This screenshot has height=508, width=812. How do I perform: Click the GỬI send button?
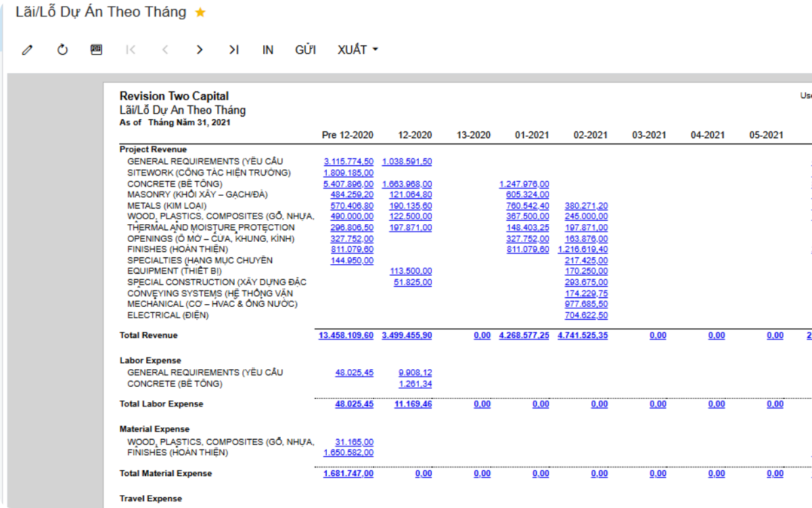(305, 49)
